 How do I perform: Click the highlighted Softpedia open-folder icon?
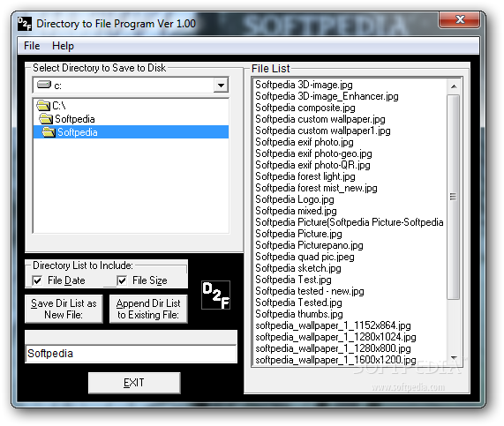49,132
